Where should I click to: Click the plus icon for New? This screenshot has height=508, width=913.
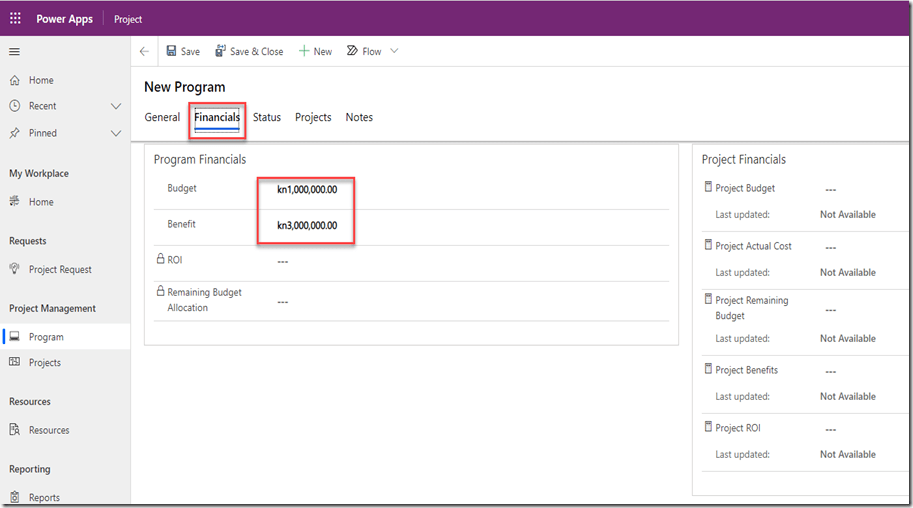(x=304, y=52)
